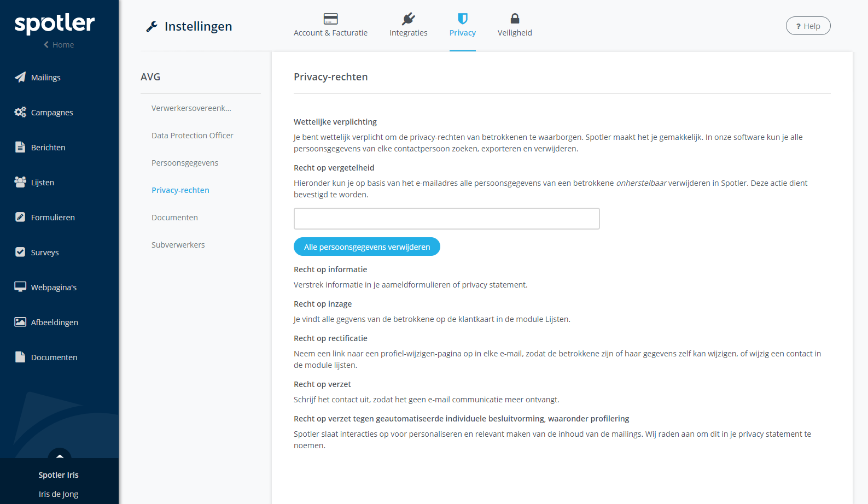Screen dimensions: 868x504
Task: Switch to the Privacy tab
Action: pos(462,26)
